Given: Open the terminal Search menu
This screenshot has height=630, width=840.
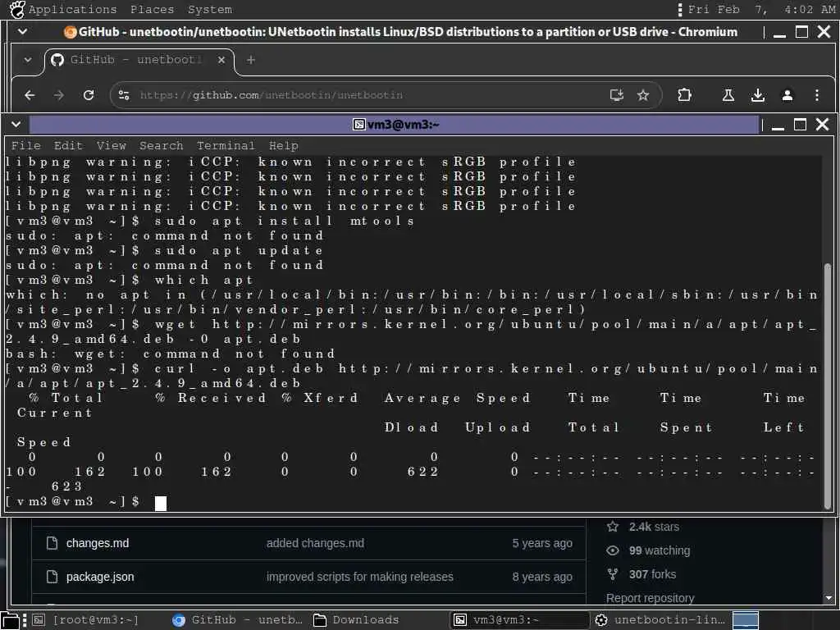Looking at the screenshot, I should click(x=161, y=146).
